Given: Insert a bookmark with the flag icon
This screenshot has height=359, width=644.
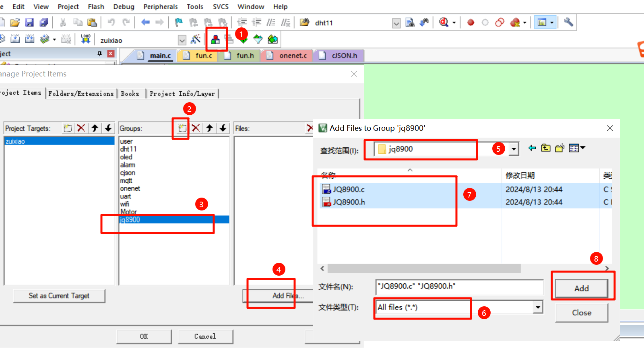Looking at the screenshot, I should [179, 23].
